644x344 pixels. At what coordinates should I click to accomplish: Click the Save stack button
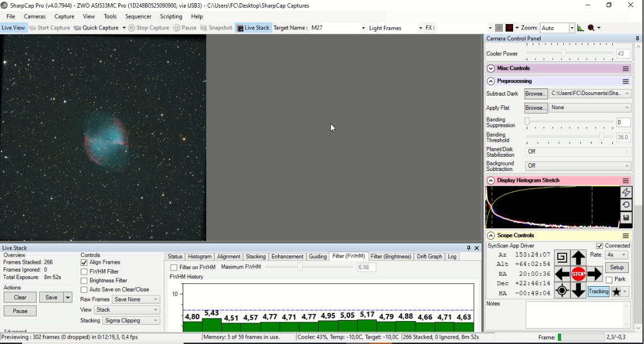click(51, 297)
